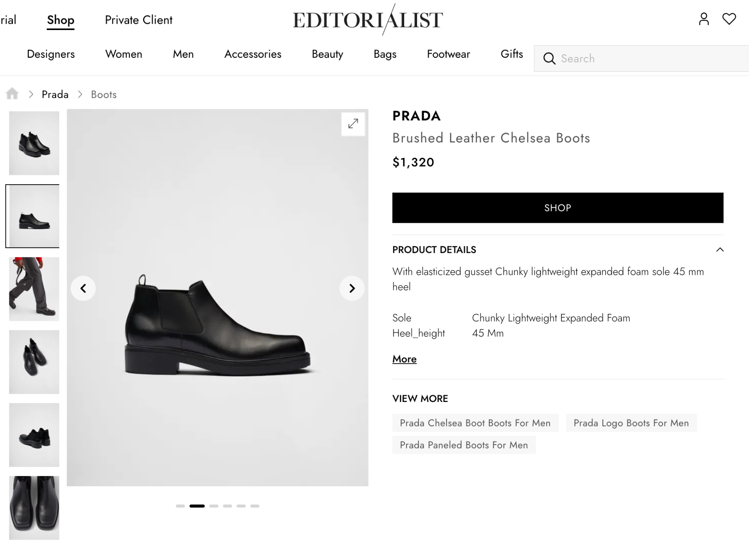Open the wishlist heart icon
This screenshot has height=560, width=749.
point(729,19)
